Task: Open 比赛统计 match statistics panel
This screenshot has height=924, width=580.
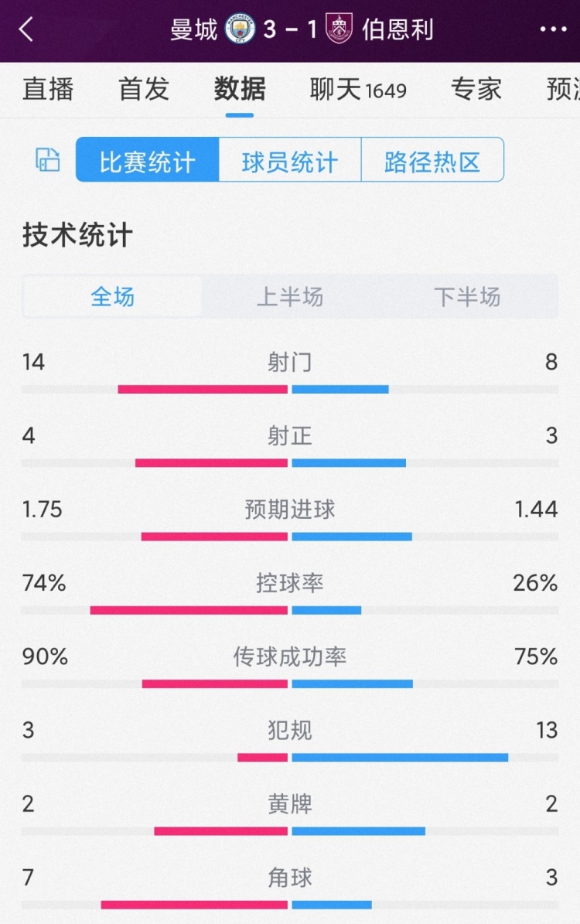Action: coord(145,159)
